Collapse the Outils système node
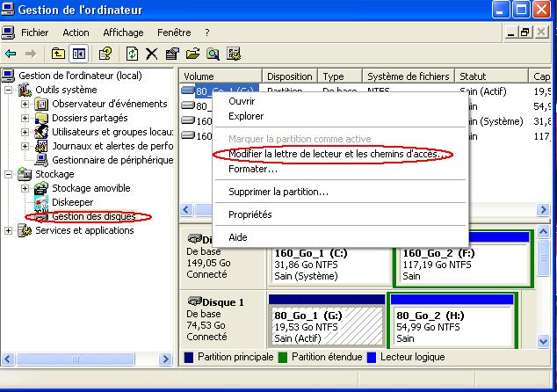 [x=8, y=91]
